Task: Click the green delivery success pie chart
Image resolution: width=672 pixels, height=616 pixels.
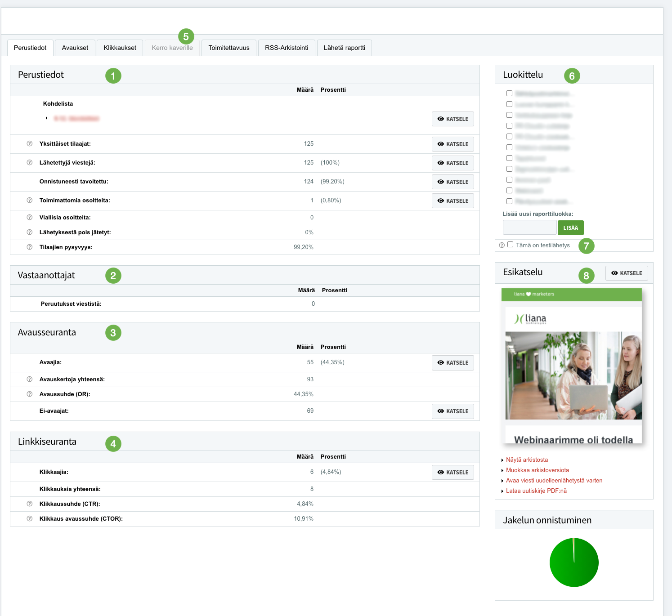Action: pos(574,562)
